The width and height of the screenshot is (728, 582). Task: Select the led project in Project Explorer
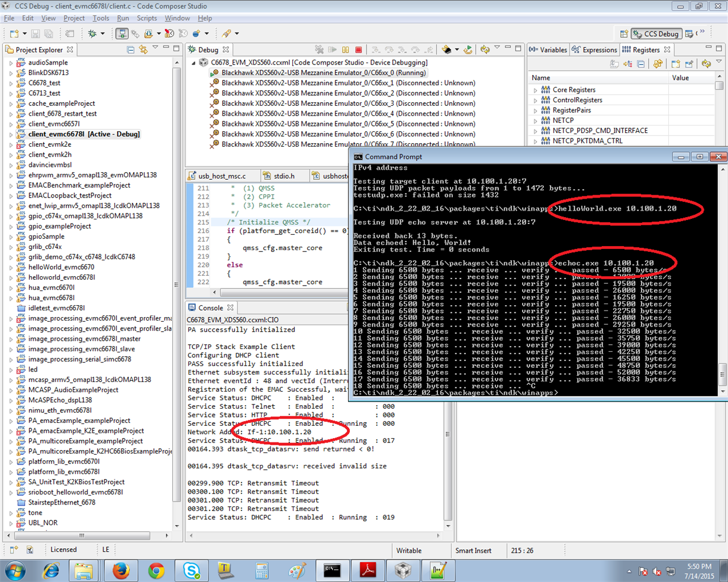pyautogui.click(x=33, y=370)
